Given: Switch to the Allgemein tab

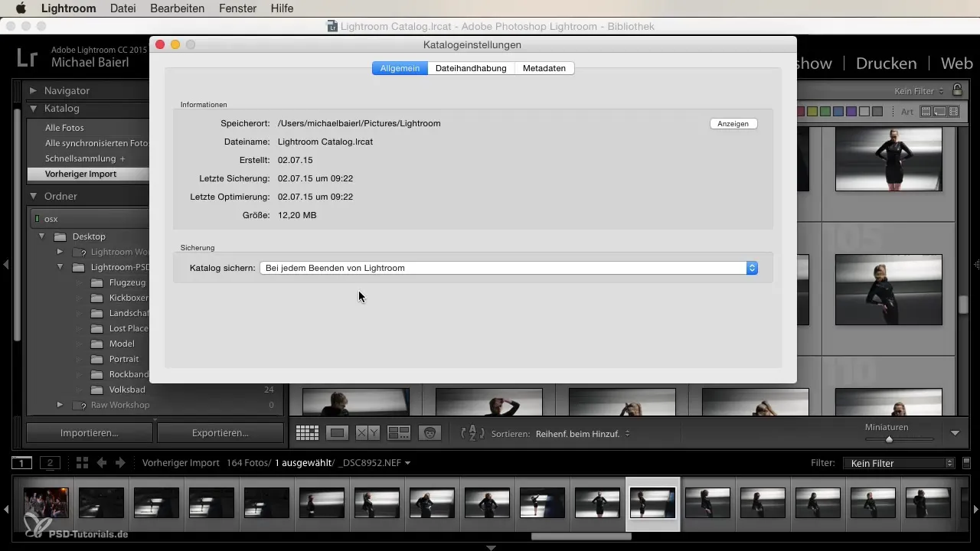Looking at the screenshot, I should point(400,68).
